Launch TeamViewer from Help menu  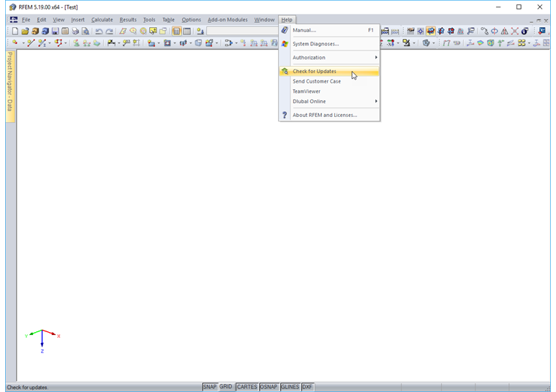tap(329, 91)
